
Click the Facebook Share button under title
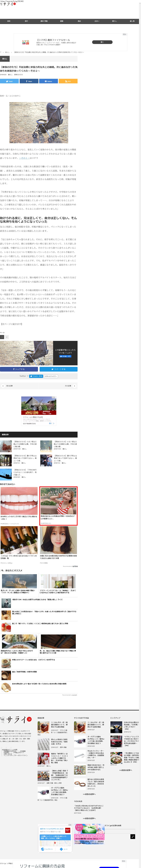point(29,81)
